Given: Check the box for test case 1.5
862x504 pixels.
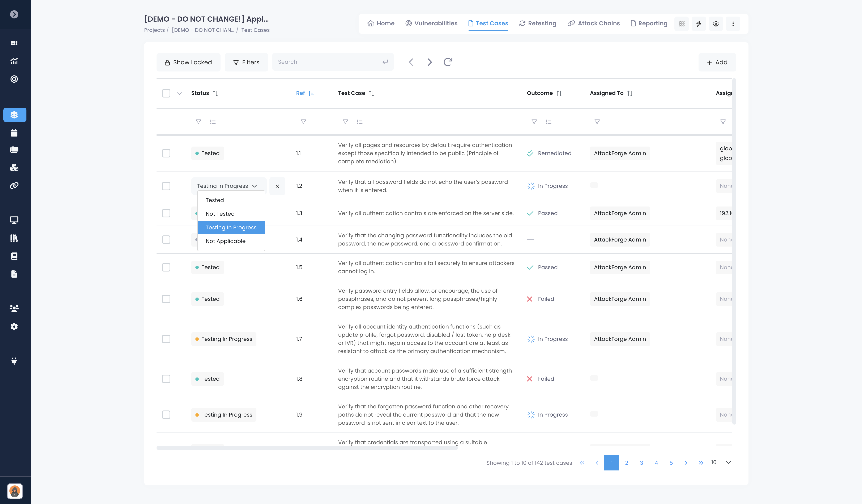Looking at the screenshot, I should point(166,267).
